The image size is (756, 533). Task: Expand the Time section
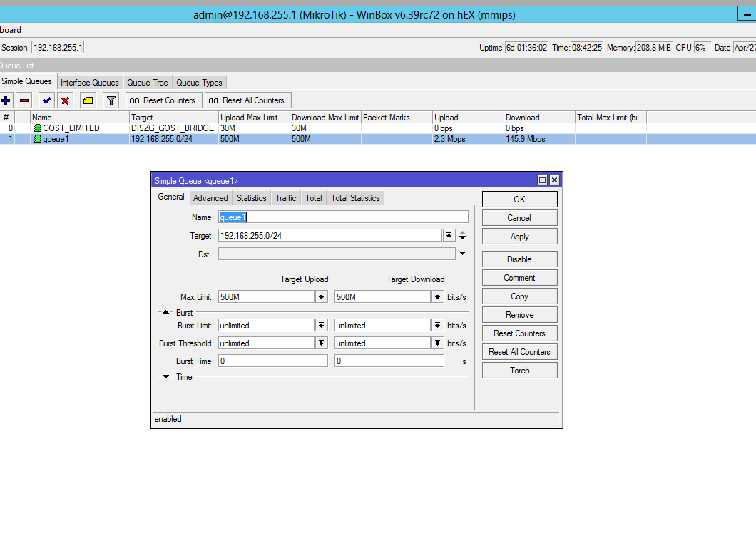[x=166, y=376]
